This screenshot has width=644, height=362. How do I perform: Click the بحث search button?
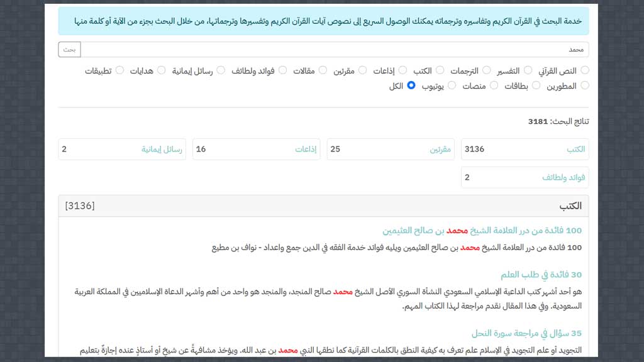[69, 48]
